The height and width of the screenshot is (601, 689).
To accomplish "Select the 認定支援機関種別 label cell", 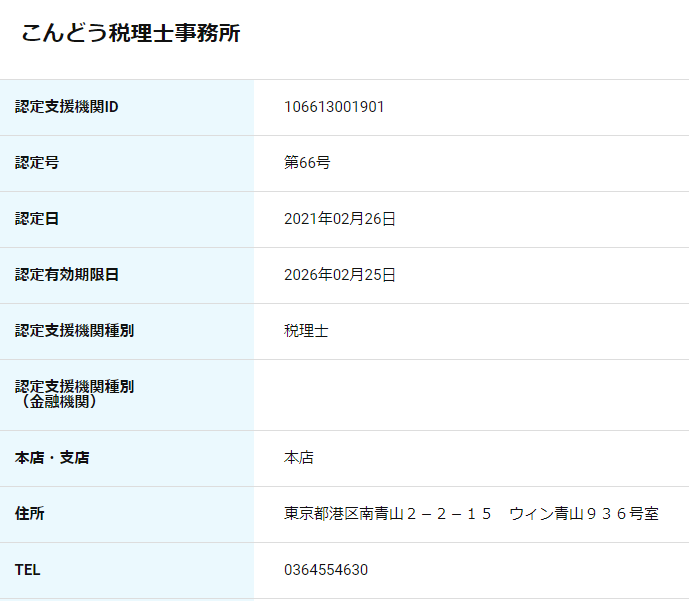I will 127,331.
